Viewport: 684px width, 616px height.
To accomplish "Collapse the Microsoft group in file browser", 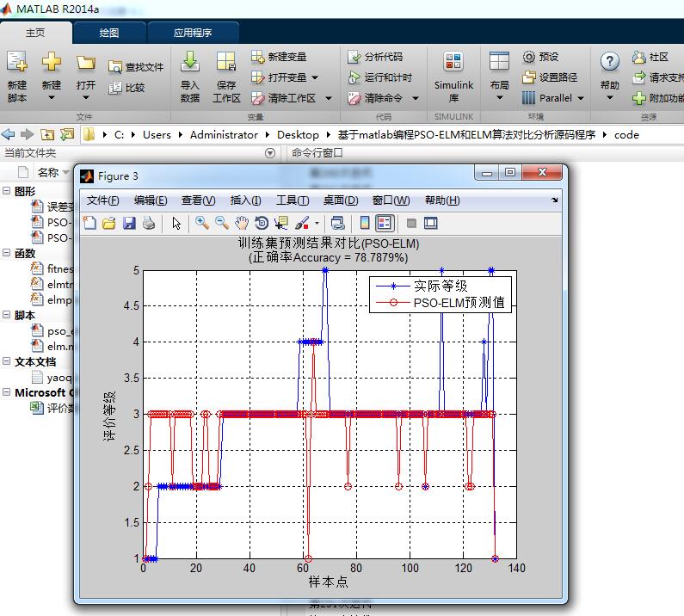I will point(7,391).
